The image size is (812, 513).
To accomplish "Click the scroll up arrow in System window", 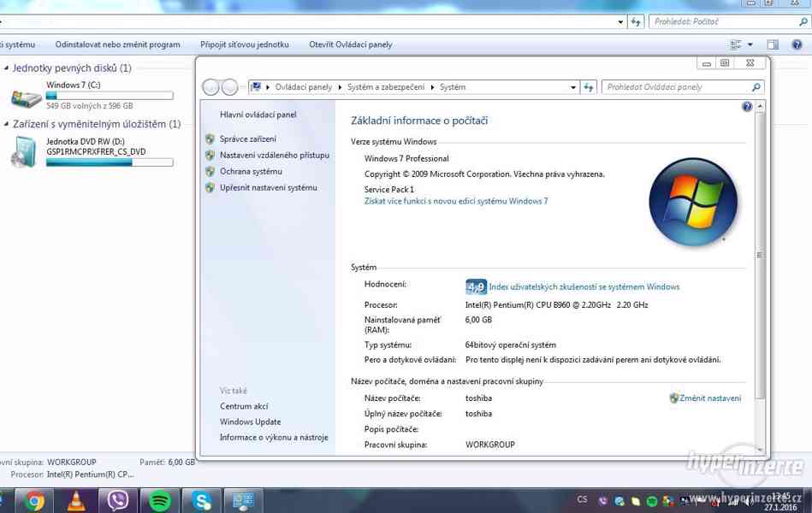I will click(x=760, y=106).
